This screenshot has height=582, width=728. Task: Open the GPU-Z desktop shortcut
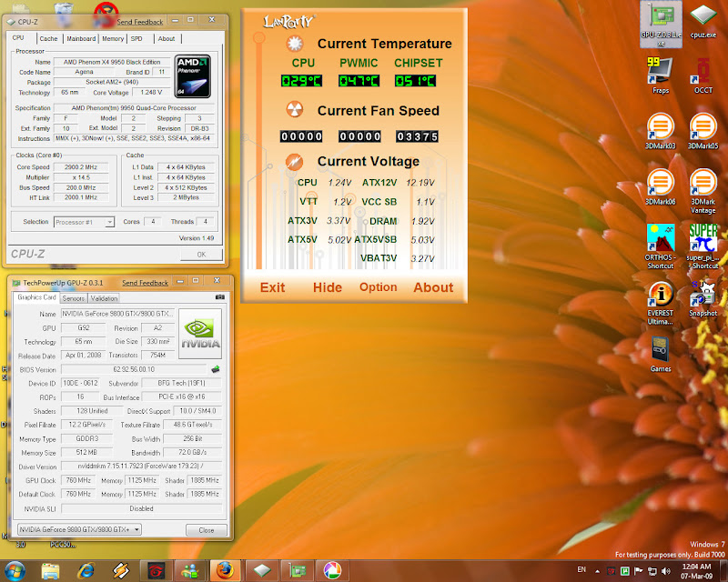[x=661, y=25]
